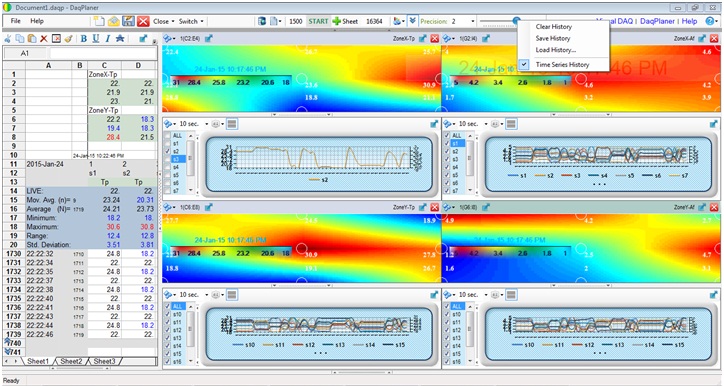Click the Bold formatting icon
The height and width of the screenshot is (386, 724).
(x=84, y=39)
